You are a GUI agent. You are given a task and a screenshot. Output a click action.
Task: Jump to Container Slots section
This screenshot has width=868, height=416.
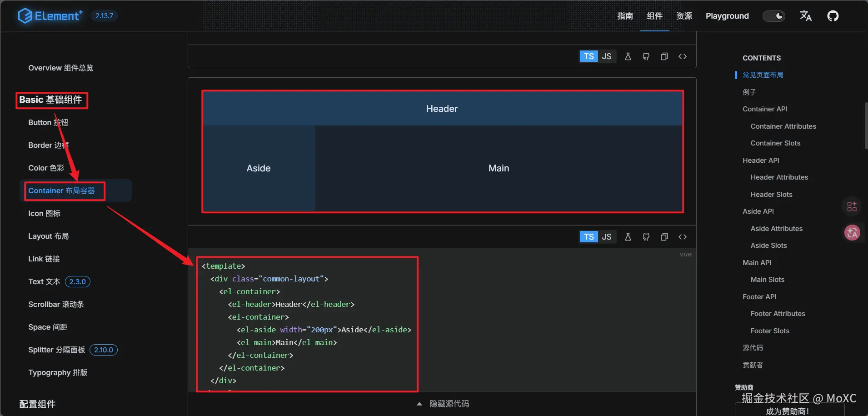(775, 143)
